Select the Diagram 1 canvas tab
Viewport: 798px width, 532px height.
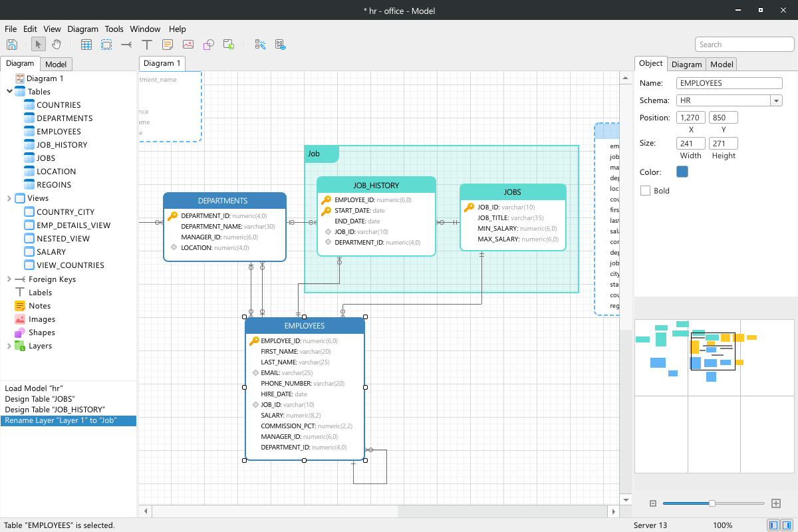(x=162, y=63)
